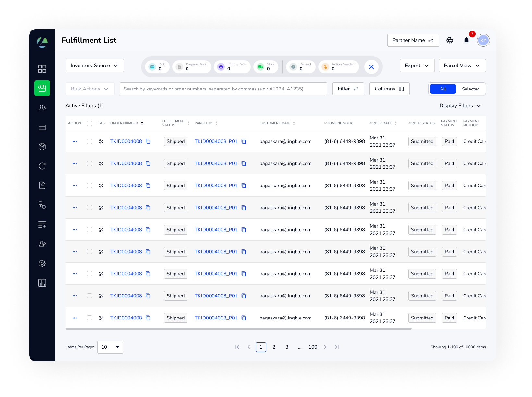
Task: Open three-dot action menu in last row
Action: (x=75, y=318)
